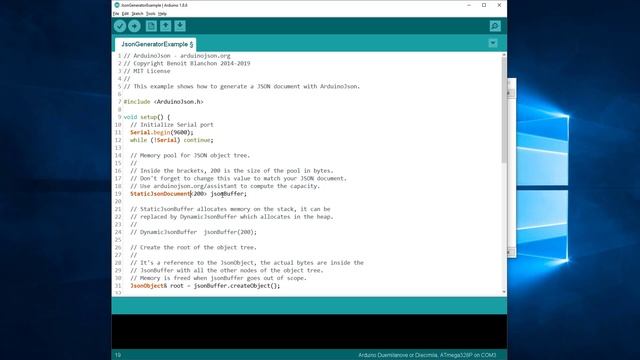Maximize the Arduino window
This screenshot has height=360, width=640.
(484, 5)
